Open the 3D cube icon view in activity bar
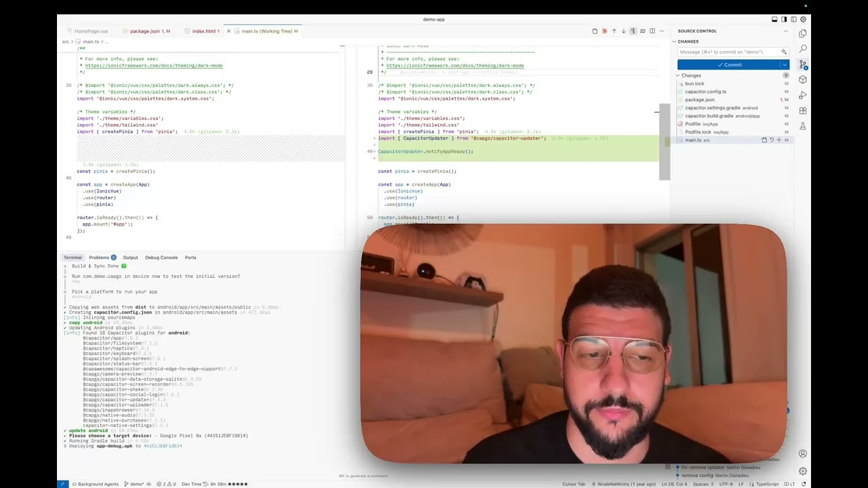 [x=803, y=80]
